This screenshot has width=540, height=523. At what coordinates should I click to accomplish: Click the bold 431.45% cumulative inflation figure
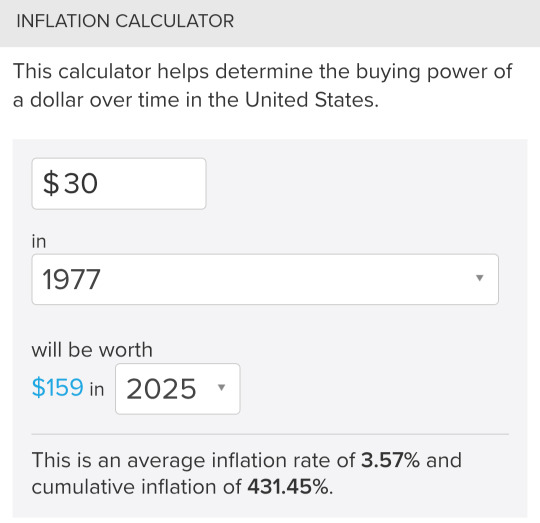[288, 487]
